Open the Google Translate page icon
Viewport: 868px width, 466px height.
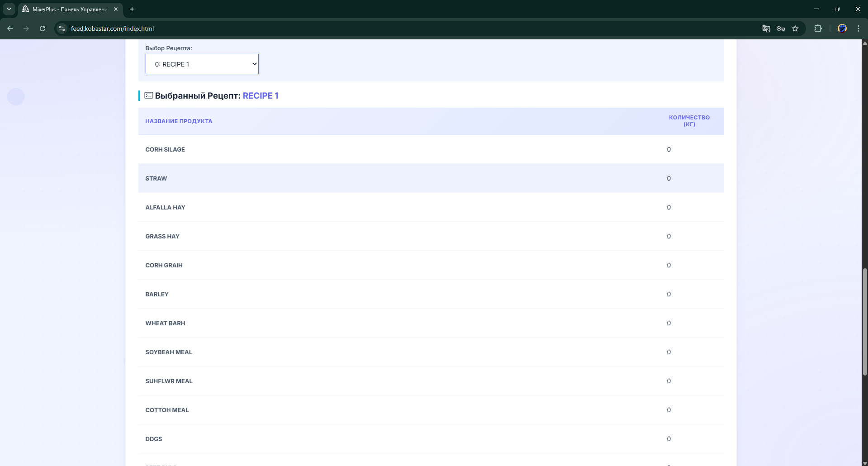coord(766,29)
